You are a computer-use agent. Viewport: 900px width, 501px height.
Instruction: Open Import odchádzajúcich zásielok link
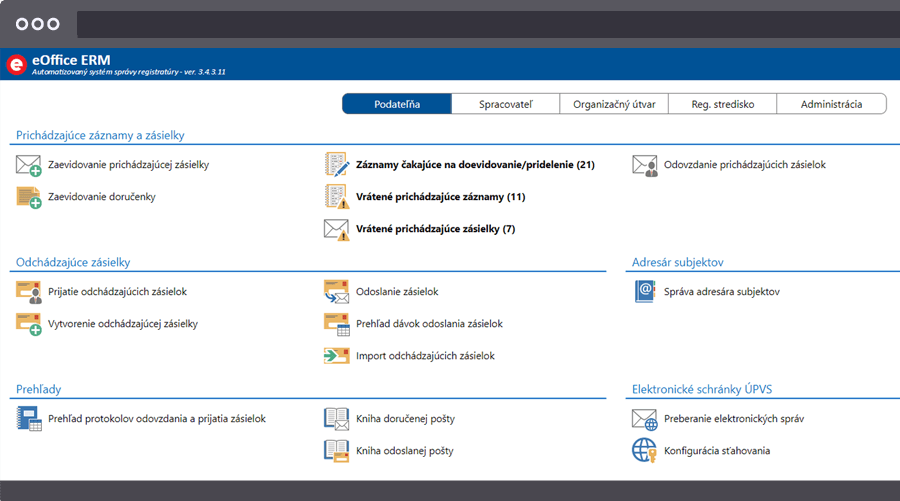coord(425,356)
